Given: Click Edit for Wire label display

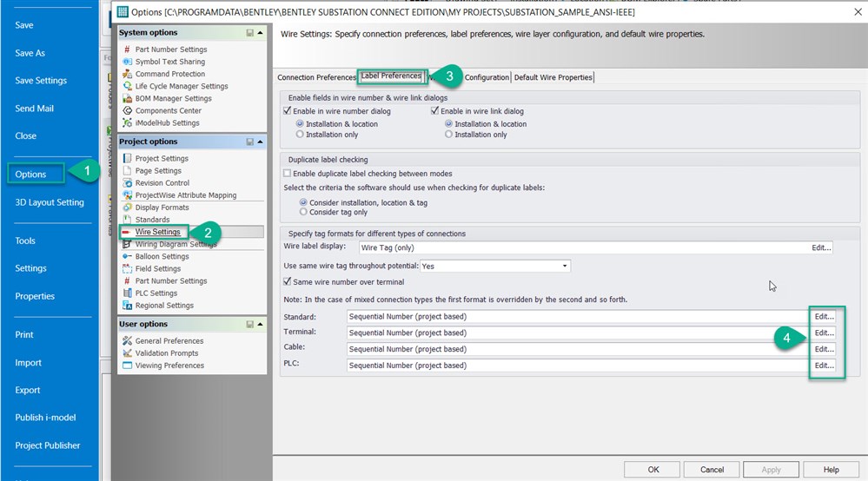Looking at the screenshot, I should point(821,247).
